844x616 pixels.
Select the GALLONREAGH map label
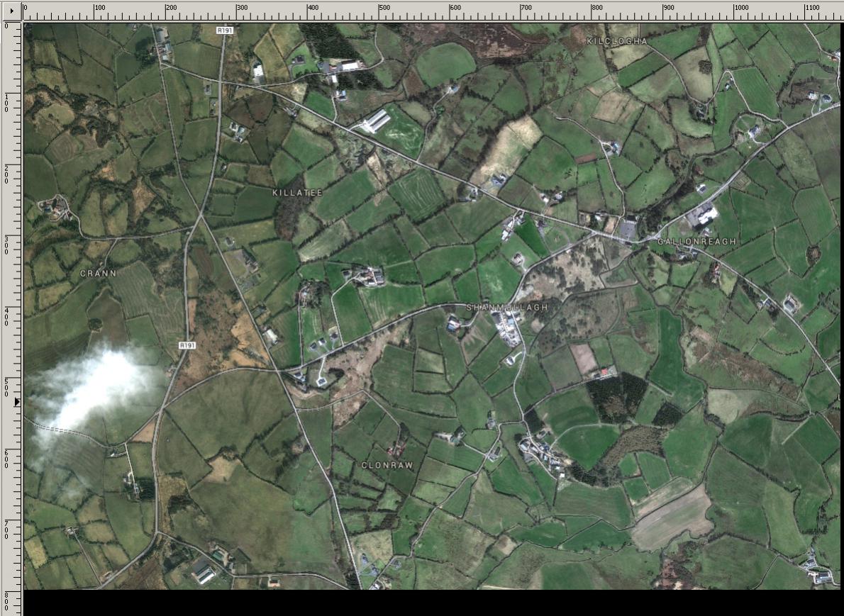click(x=696, y=242)
